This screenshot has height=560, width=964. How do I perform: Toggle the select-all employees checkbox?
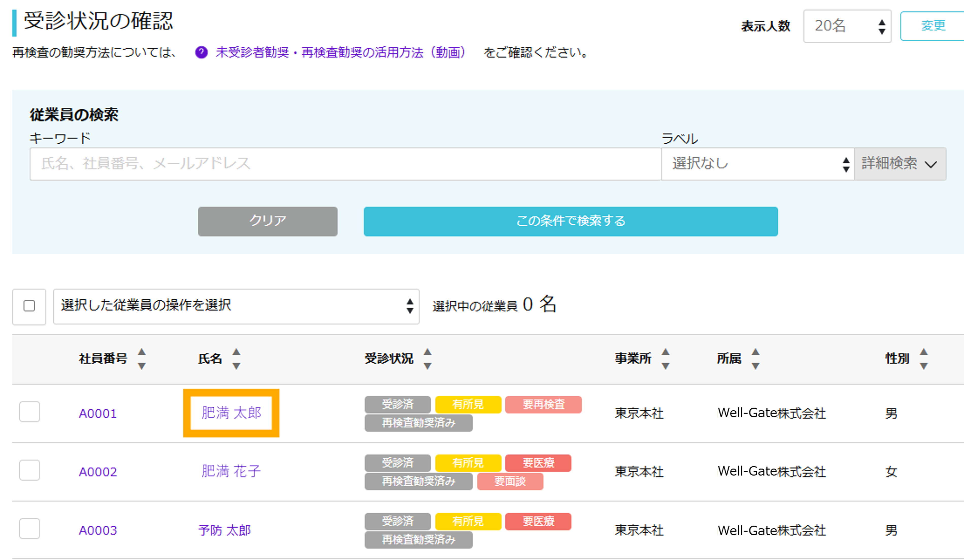(29, 306)
